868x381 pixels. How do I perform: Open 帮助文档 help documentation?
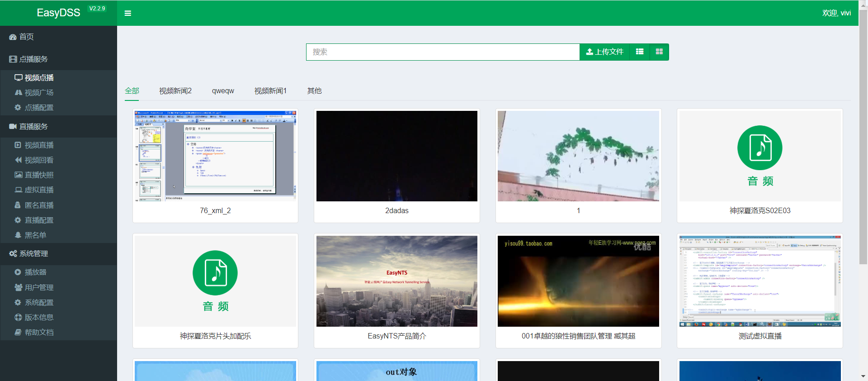39,333
